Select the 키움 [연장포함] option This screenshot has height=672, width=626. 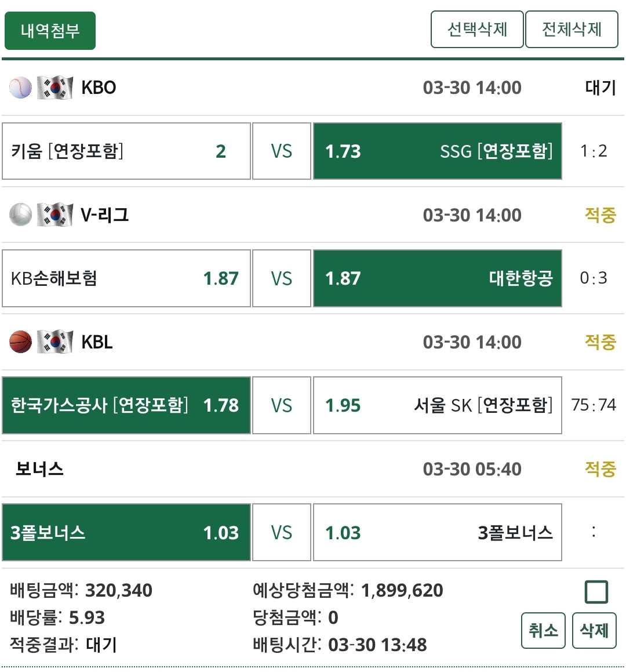tap(126, 151)
